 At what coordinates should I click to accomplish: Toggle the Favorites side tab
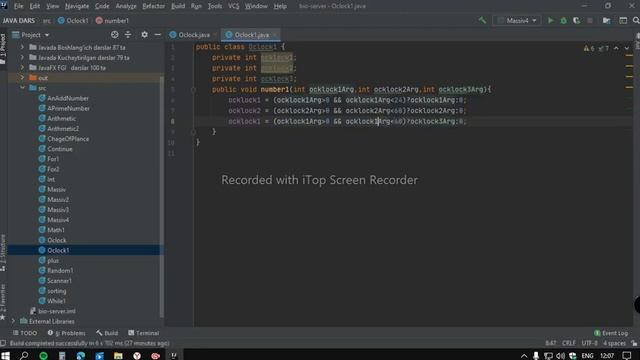point(3,302)
